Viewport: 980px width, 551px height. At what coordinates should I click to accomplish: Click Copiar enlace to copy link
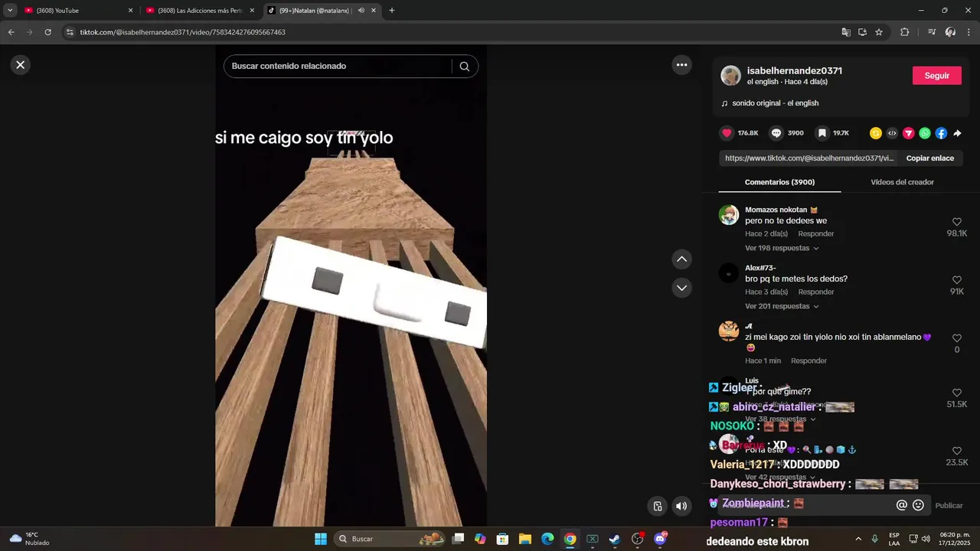tap(929, 158)
